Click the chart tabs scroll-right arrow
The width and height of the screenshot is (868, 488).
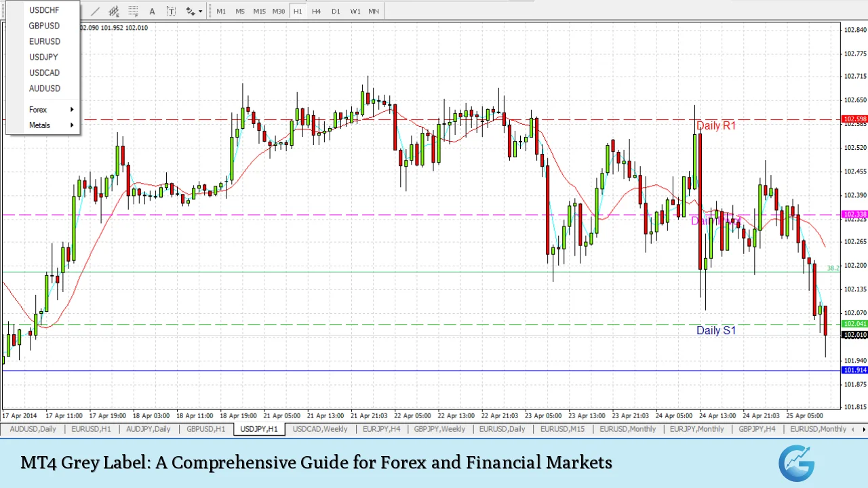(x=863, y=429)
